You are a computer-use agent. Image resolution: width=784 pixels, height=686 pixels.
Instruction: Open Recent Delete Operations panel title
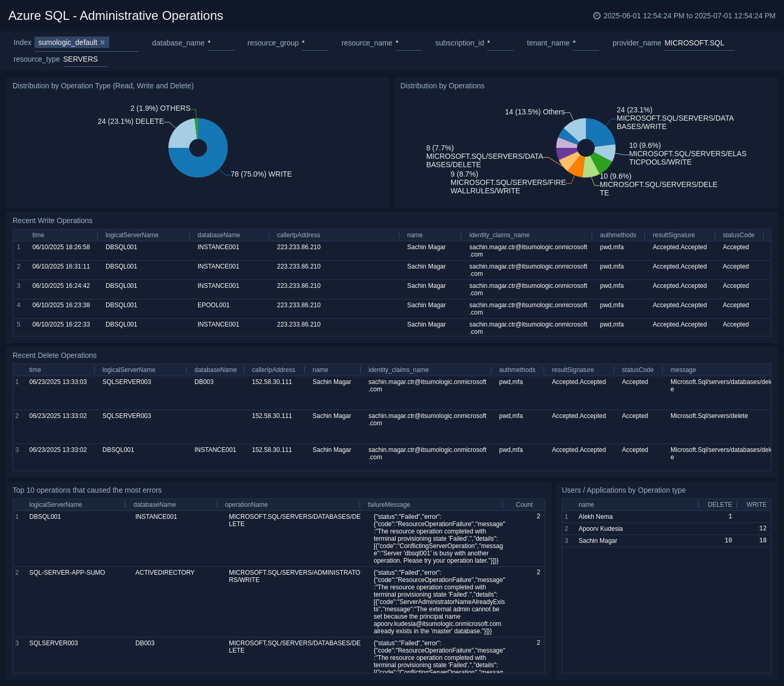pos(54,355)
